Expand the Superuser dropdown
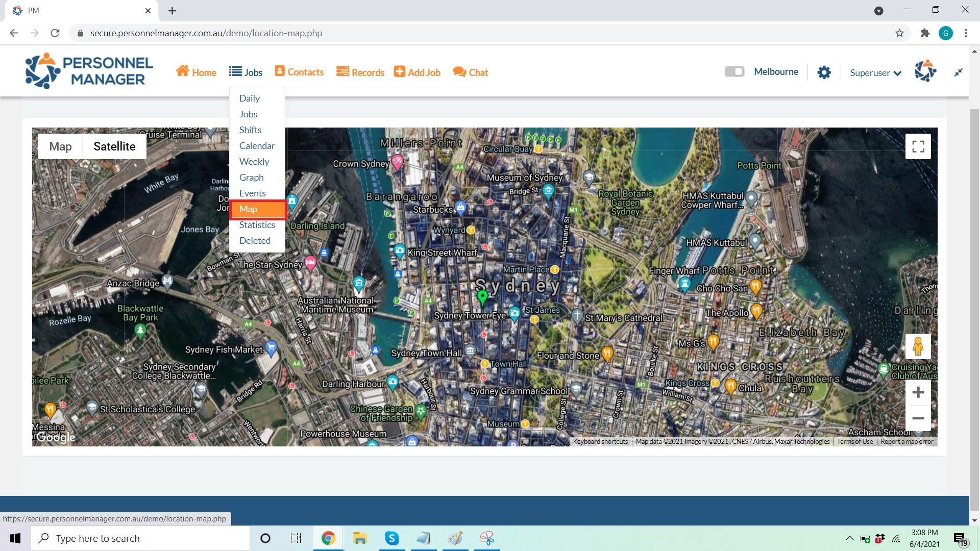Image resolution: width=980 pixels, height=551 pixels. click(x=875, y=73)
